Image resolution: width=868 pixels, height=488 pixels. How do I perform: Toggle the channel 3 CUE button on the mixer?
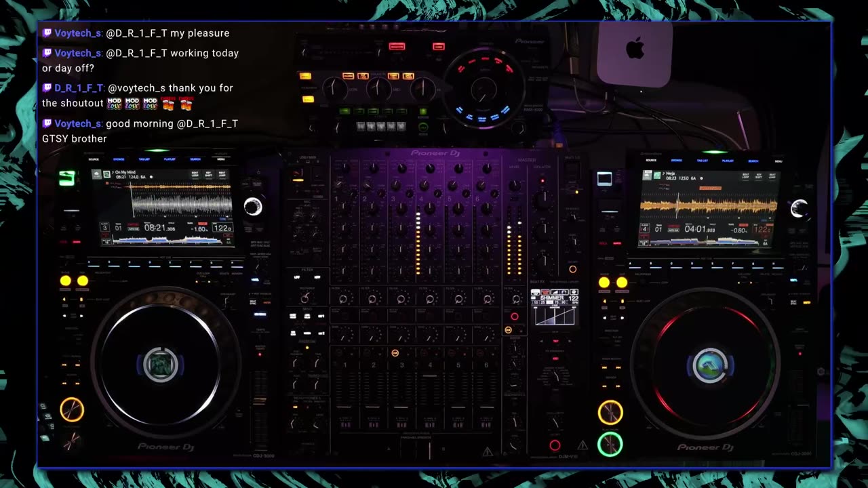tap(395, 353)
